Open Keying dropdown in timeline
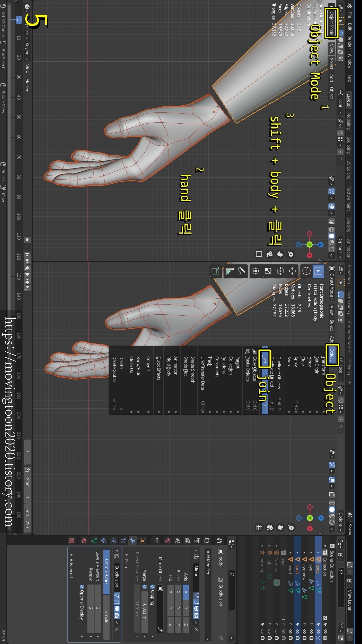The image size is (362, 644). pyautogui.click(x=27, y=51)
